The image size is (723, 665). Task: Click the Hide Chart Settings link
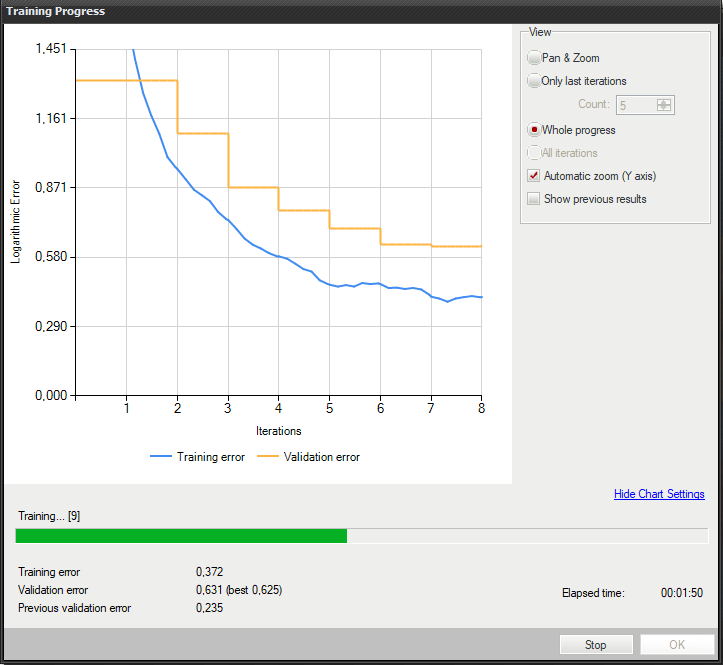click(658, 494)
